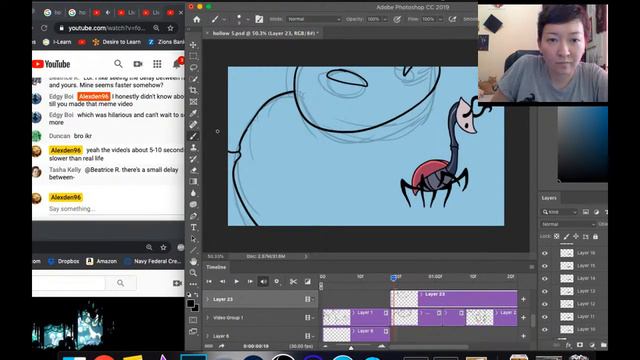
Task: Split clip at playhead scissors icon
Action: [x=293, y=282]
